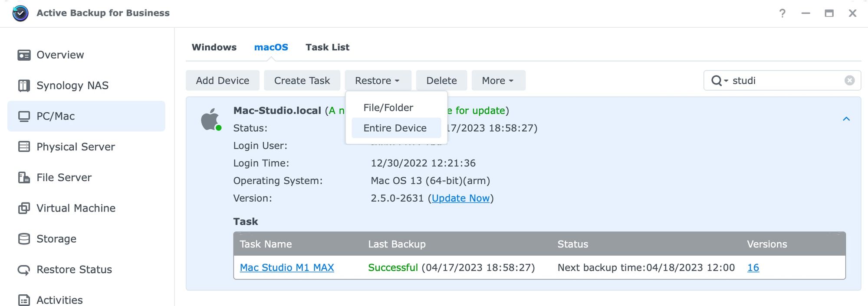Open the Task List tab
The width and height of the screenshot is (868, 306).
pyautogui.click(x=327, y=47)
